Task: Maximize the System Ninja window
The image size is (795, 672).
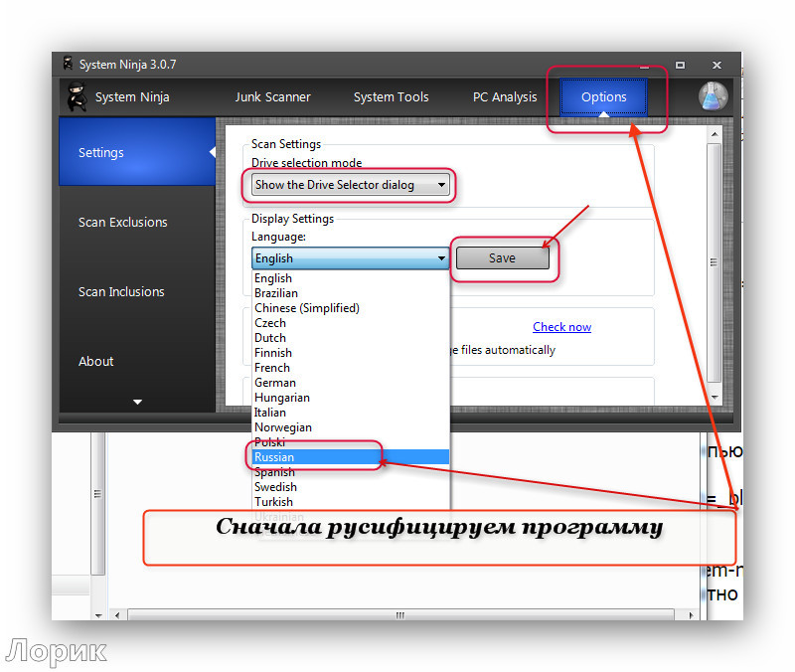Action: point(680,65)
